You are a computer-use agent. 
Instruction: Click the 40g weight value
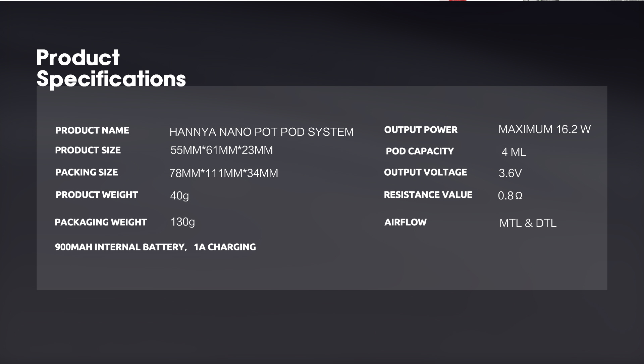[179, 195]
